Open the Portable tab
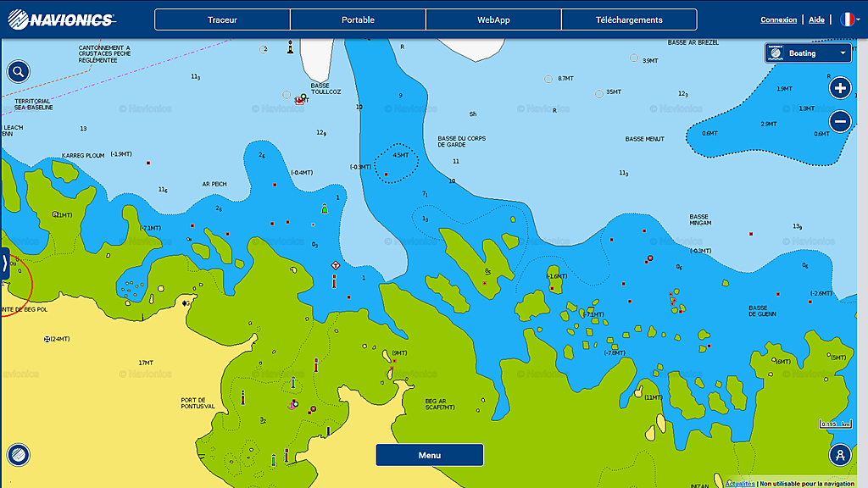Screen dimensions: 868x488 point(358,20)
